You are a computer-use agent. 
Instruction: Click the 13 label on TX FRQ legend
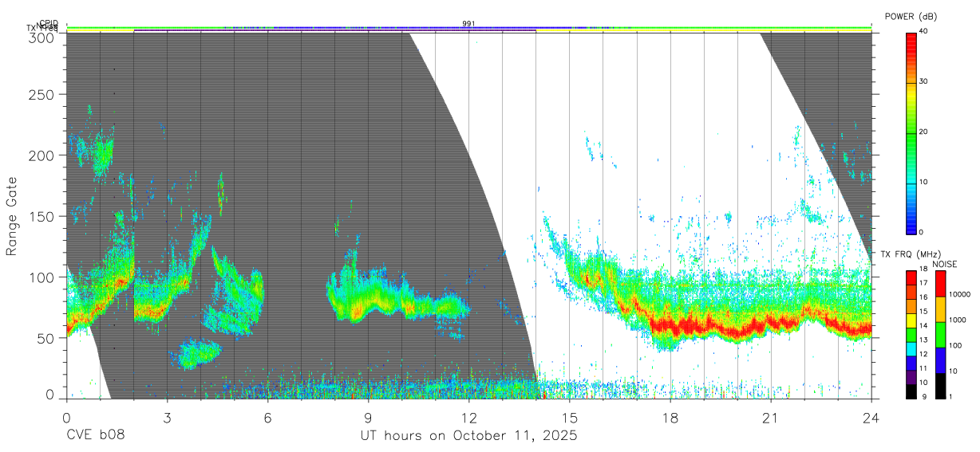pos(922,340)
